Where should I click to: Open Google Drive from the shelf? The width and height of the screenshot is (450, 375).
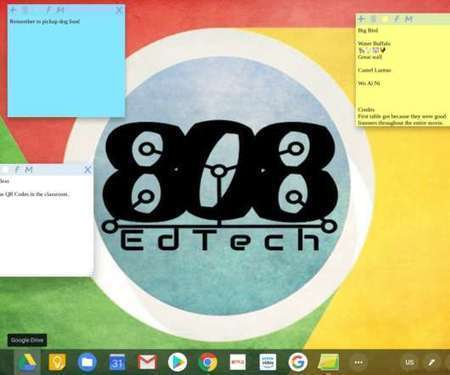click(28, 362)
